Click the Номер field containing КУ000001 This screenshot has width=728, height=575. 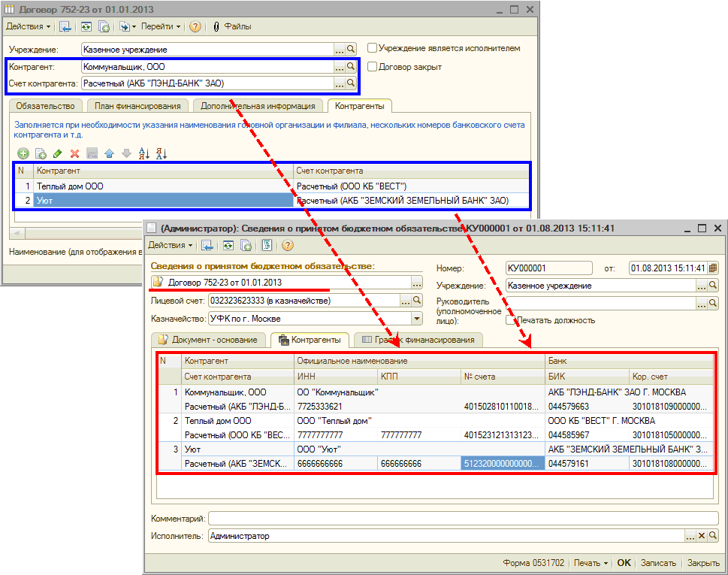pos(549,268)
